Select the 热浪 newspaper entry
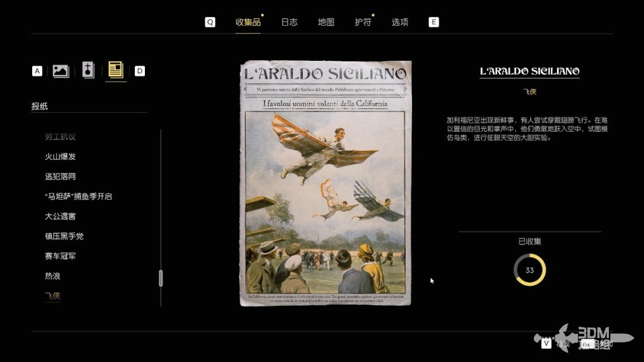The width and height of the screenshot is (644, 362). pyautogui.click(x=52, y=276)
